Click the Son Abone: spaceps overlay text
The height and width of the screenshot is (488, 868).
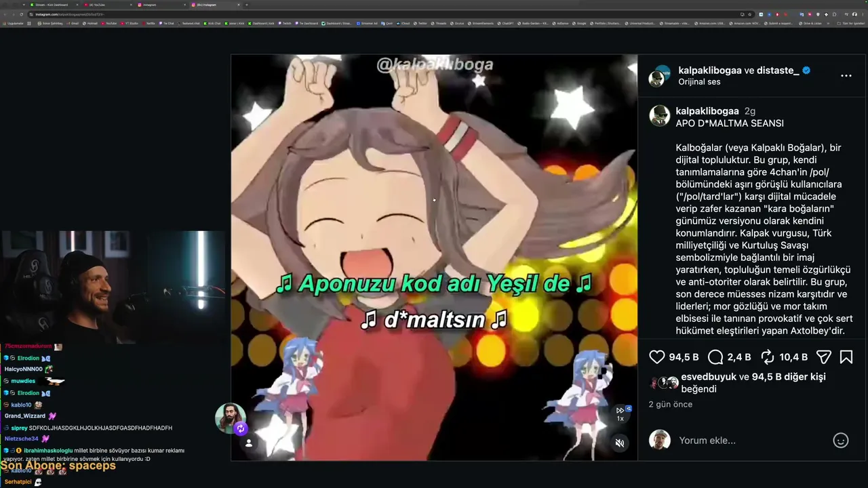[x=58, y=466]
